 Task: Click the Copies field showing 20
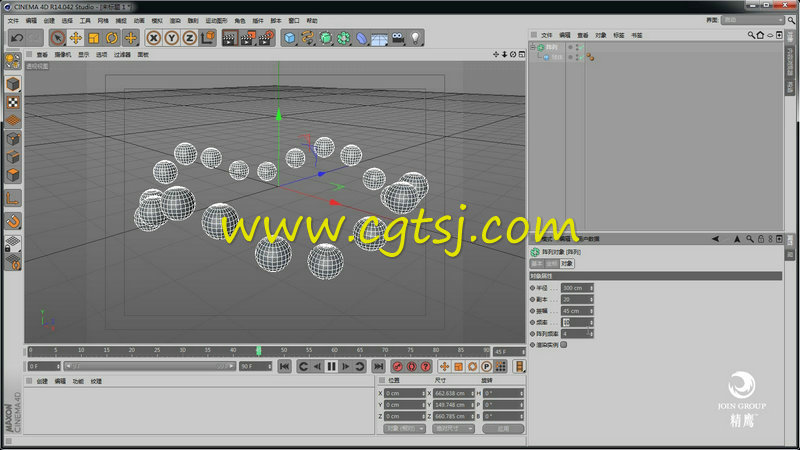click(x=575, y=299)
